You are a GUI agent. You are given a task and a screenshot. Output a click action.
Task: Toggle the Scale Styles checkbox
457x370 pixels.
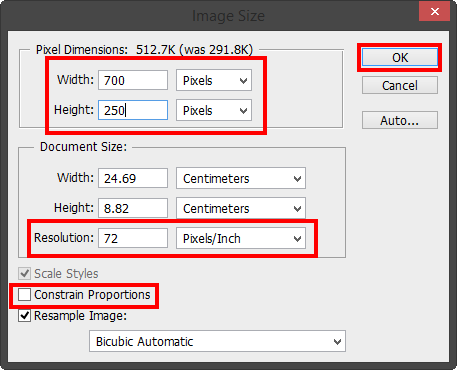[x=24, y=274]
